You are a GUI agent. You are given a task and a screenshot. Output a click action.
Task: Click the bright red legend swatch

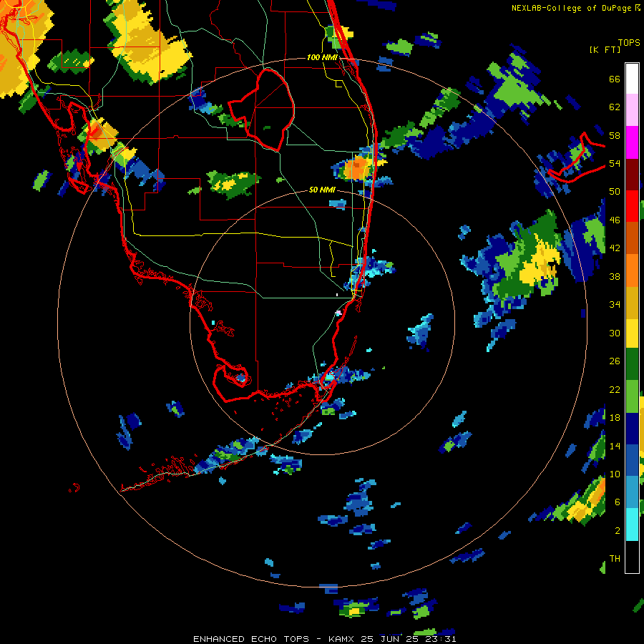(632, 206)
